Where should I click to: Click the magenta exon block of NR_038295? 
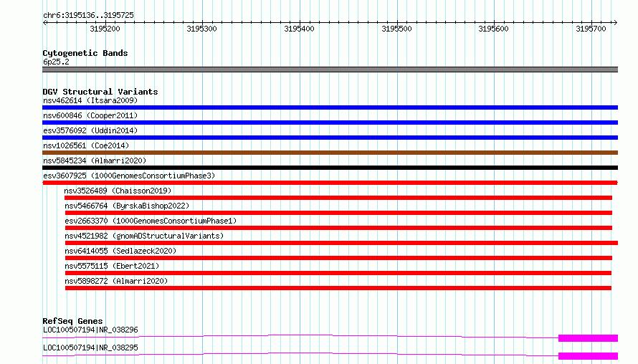click(588, 356)
